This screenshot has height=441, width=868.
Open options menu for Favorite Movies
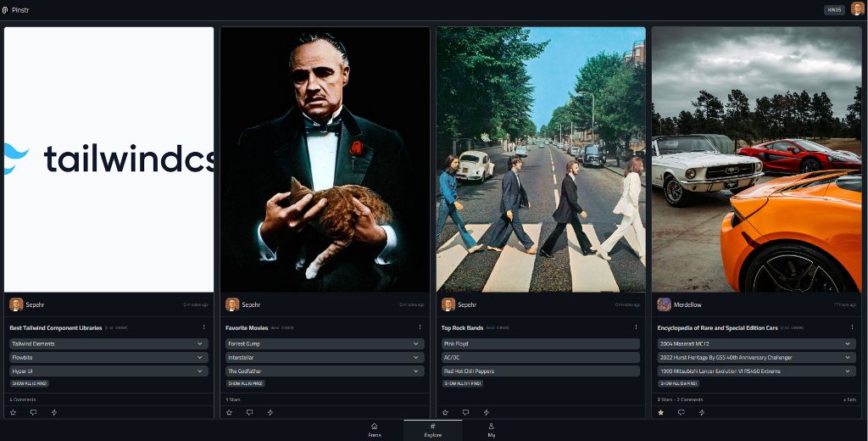pyautogui.click(x=420, y=327)
